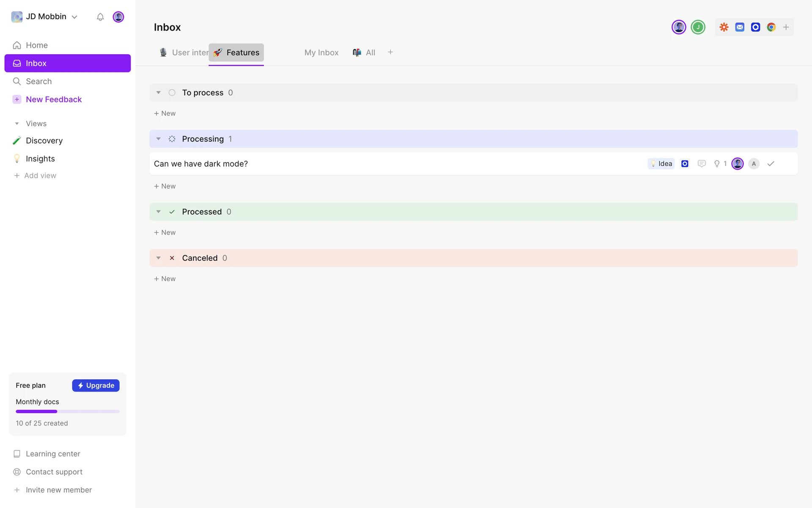Click the blue Intercom integration icon in header
Viewport: 812px width, 508px height.
pyautogui.click(x=755, y=27)
